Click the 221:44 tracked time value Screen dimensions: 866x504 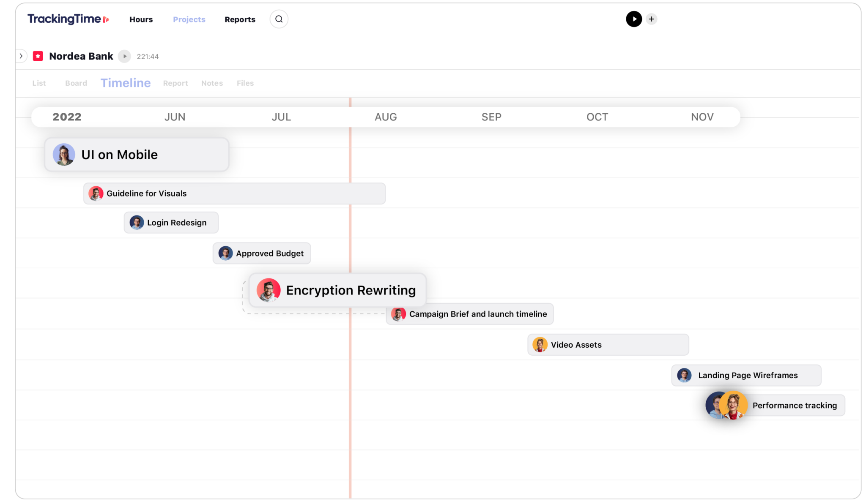click(148, 57)
